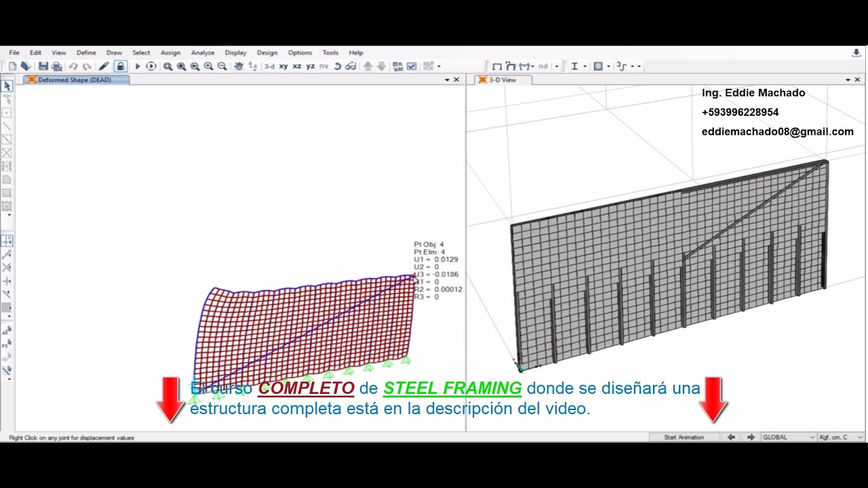Switch to yz plane view
This screenshot has height=488, width=868.
point(311,66)
